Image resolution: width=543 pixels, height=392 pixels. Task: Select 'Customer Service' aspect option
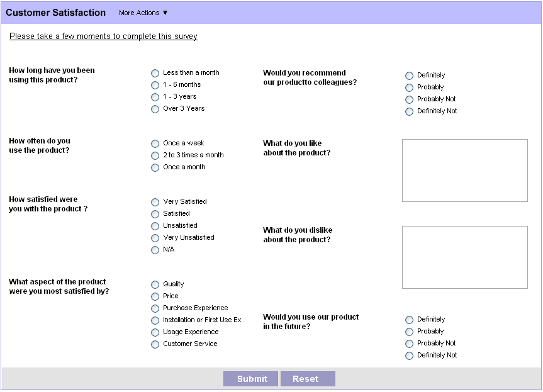(155, 344)
